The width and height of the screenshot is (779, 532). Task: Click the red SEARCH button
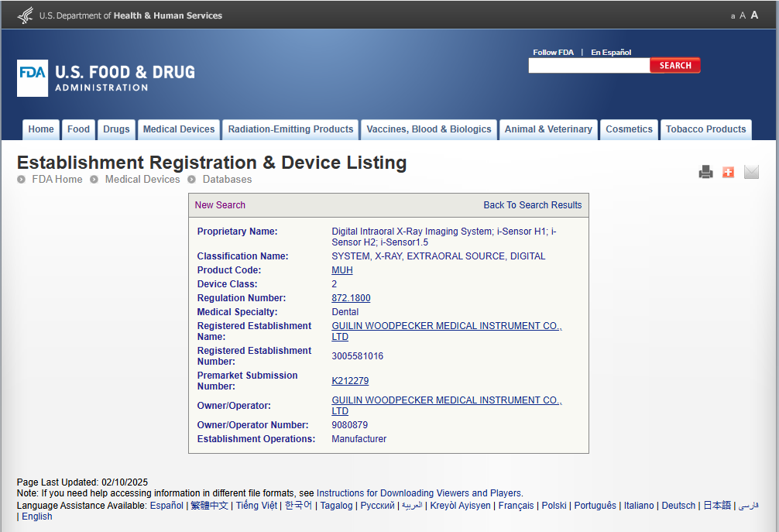[675, 66]
